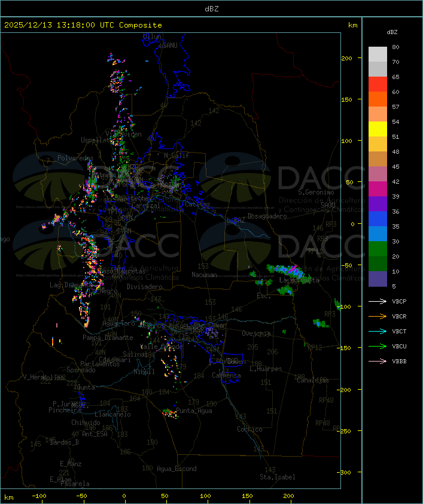Click the Carrizal place label
The height and width of the screenshot is (504, 423).
[146, 205]
